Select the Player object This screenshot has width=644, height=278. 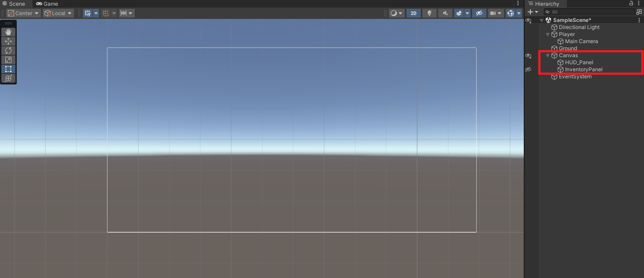[x=567, y=34]
